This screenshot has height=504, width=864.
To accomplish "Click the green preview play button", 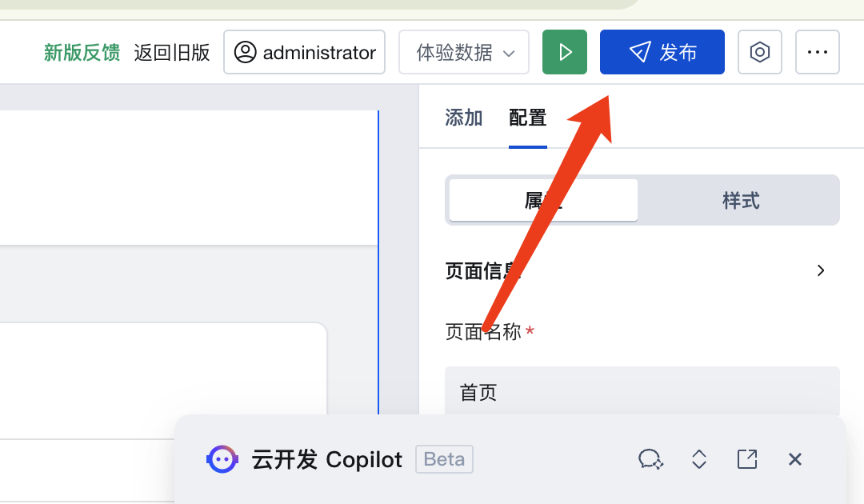I will pos(564,52).
